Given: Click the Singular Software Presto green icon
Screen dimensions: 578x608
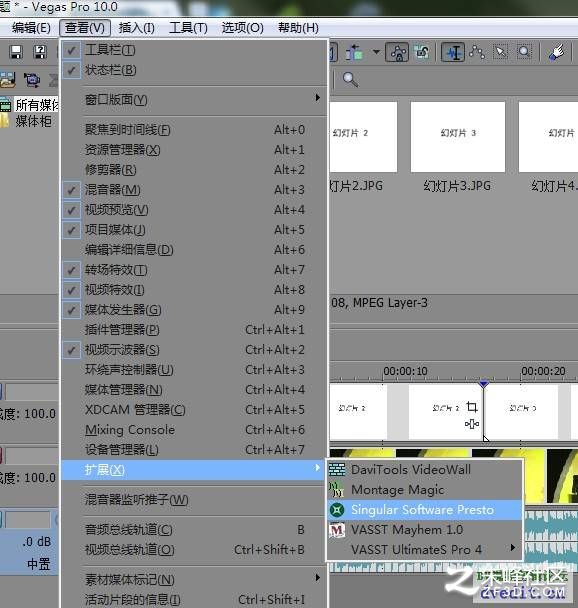Looking at the screenshot, I should [x=337, y=510].
